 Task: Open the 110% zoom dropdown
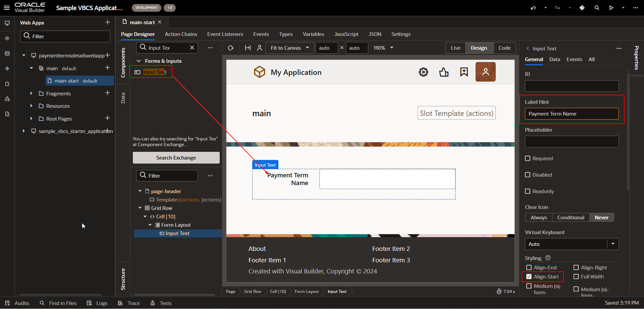tap(383, 48)
